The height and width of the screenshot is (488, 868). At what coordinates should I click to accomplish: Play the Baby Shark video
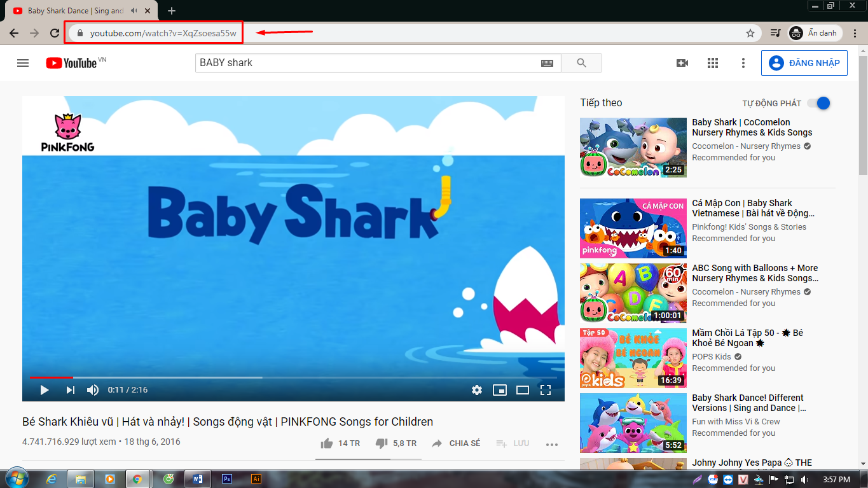(x=44, y=390)
